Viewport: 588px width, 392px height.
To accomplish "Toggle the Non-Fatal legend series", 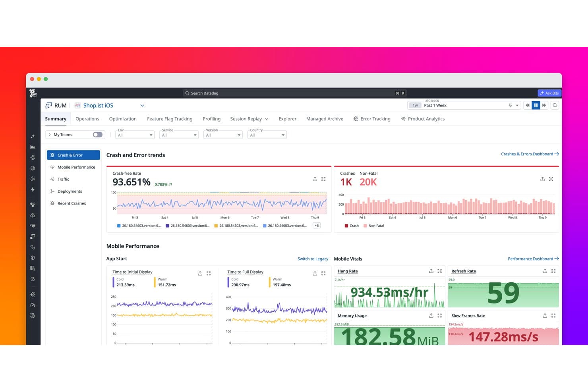I will pyautogui.click(x=374, y=226).
